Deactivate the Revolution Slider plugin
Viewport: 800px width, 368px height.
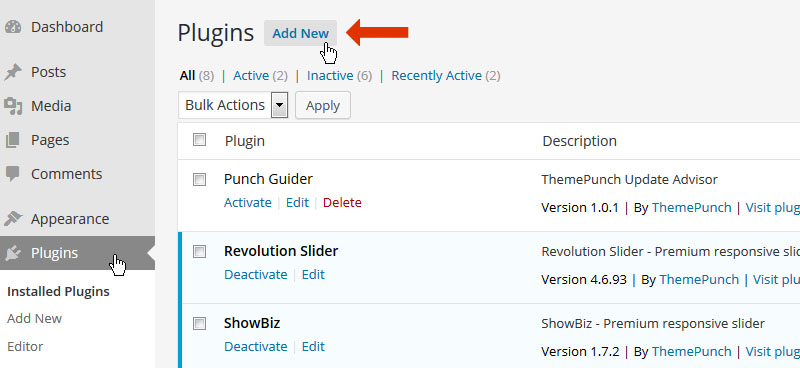(x=256, y=275)
